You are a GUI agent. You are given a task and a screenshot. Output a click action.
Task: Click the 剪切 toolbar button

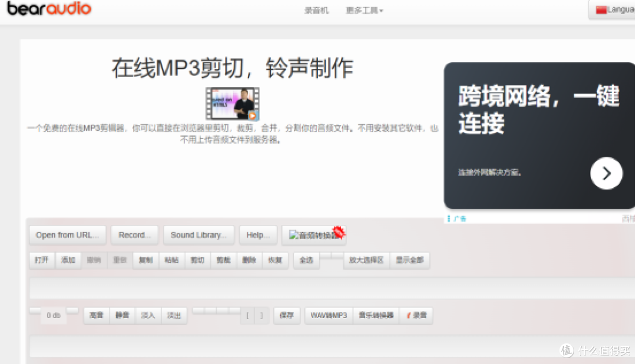click(x=197, y=260)
